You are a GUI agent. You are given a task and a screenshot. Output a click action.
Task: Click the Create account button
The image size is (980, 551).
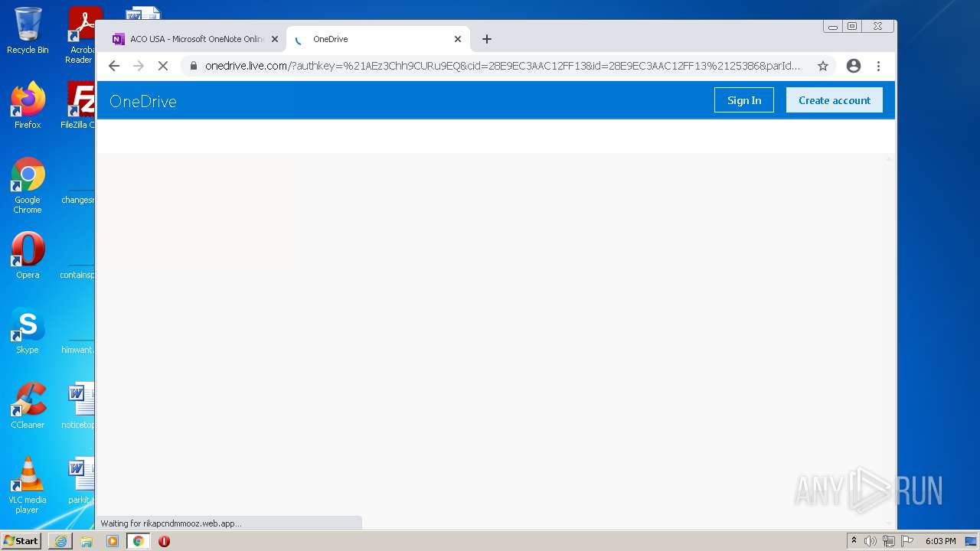point(835,100)
